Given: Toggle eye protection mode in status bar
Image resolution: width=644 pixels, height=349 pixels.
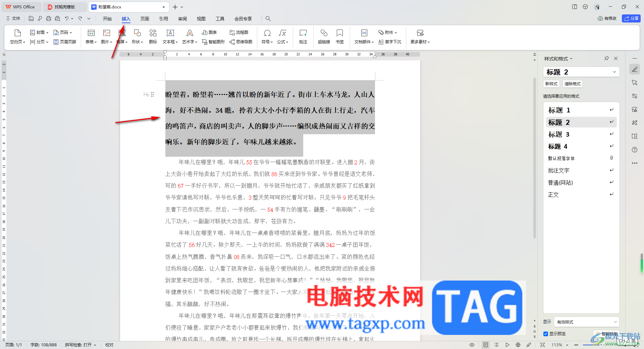Looking at the screenshot, I should click(472, 345).
